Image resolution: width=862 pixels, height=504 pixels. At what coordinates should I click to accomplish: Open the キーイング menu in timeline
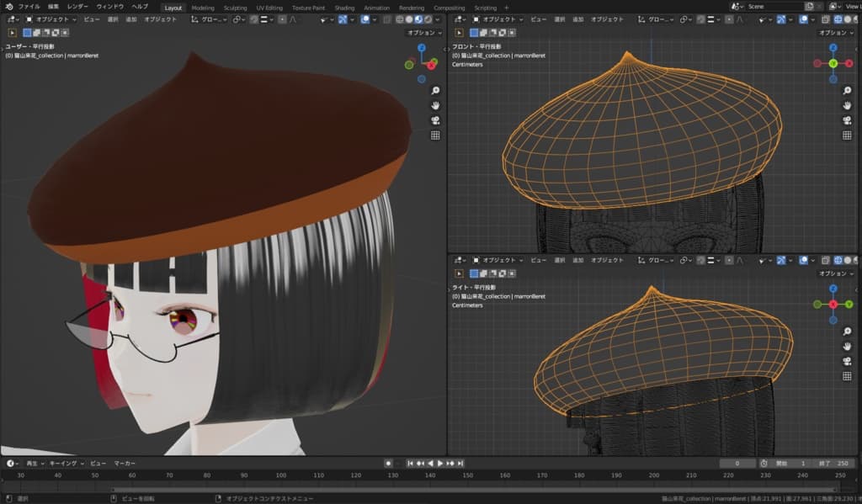64,464
